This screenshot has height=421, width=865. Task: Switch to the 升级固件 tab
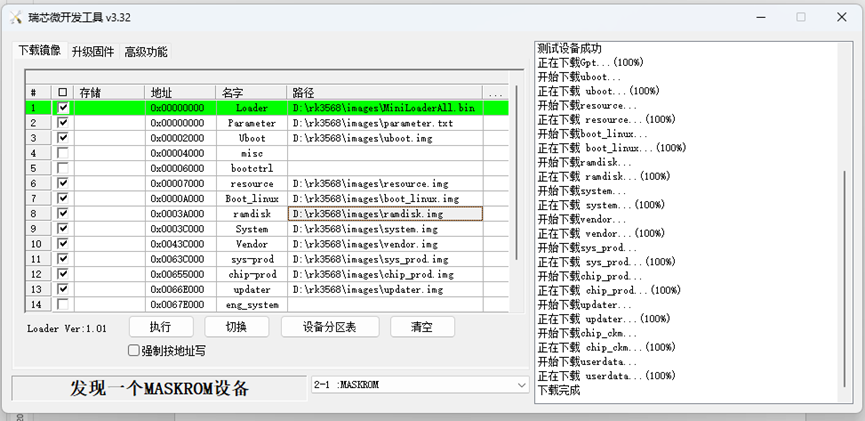(93, 52)
